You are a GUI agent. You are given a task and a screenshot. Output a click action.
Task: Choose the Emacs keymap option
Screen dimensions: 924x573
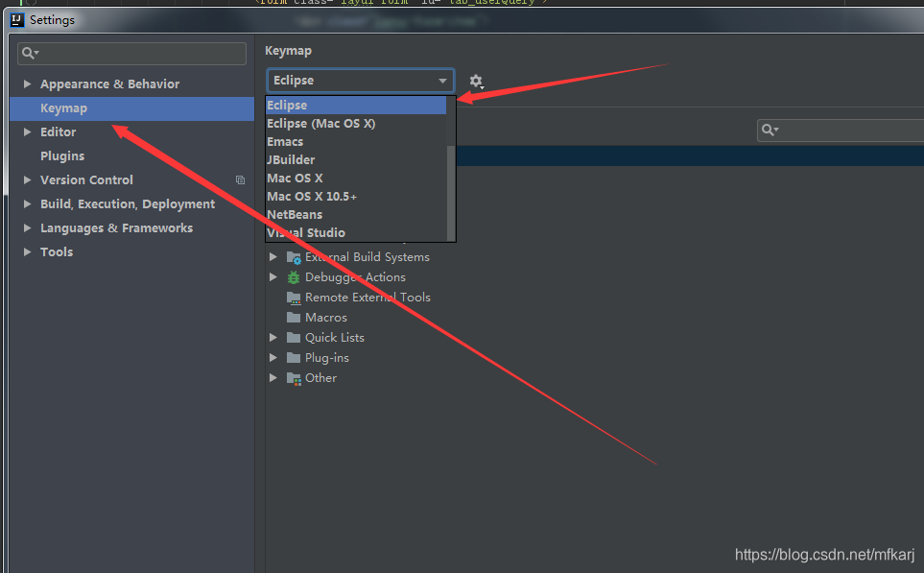(x=356, y=142)
